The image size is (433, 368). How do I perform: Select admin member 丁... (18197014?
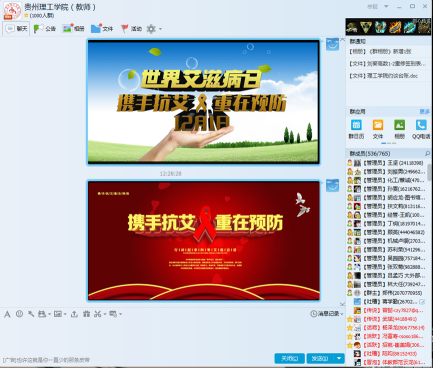386,223
